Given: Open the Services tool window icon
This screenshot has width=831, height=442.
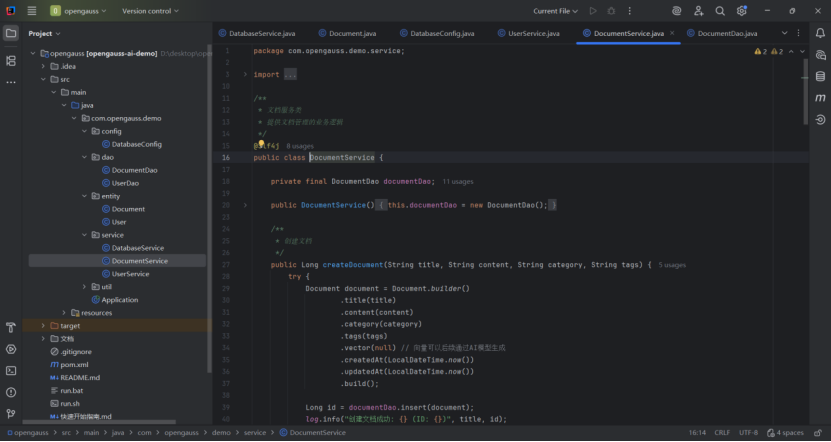Looking at the screenshot, I should point(11,349).
